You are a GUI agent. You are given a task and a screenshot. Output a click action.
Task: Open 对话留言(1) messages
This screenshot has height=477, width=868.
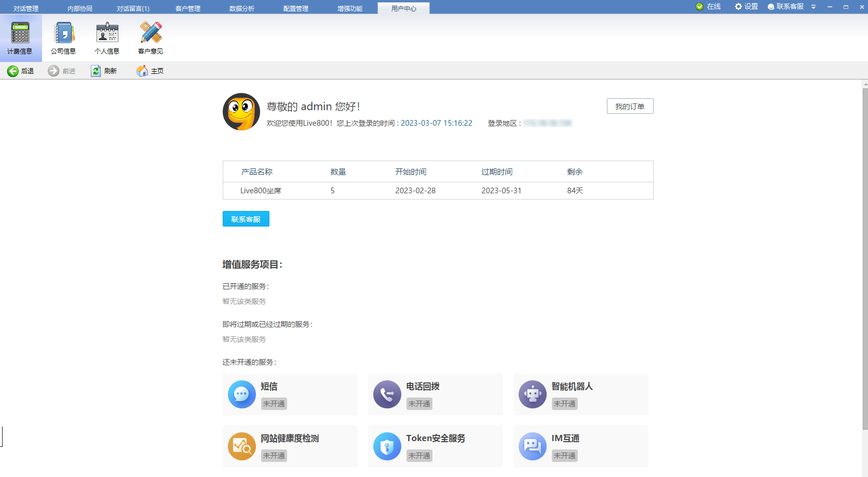click(133, 7)
